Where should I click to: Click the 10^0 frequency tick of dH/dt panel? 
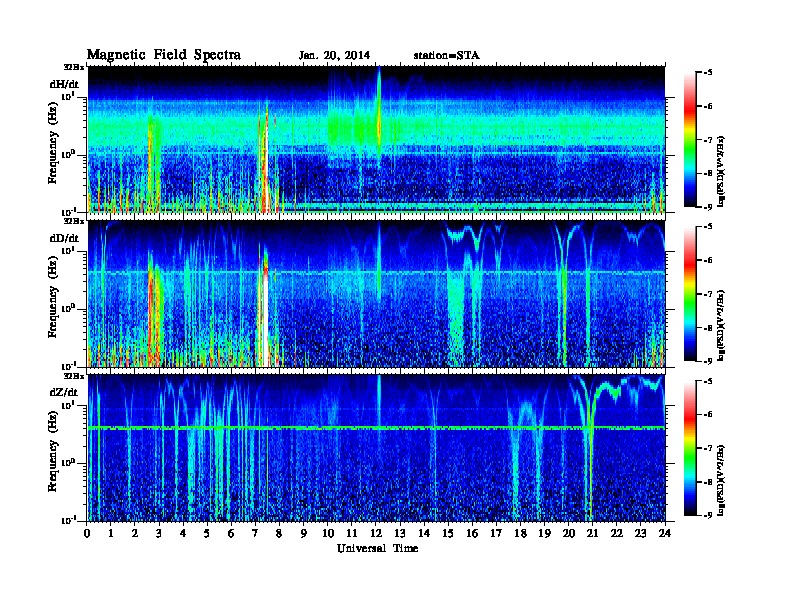[x=69, y=154]
